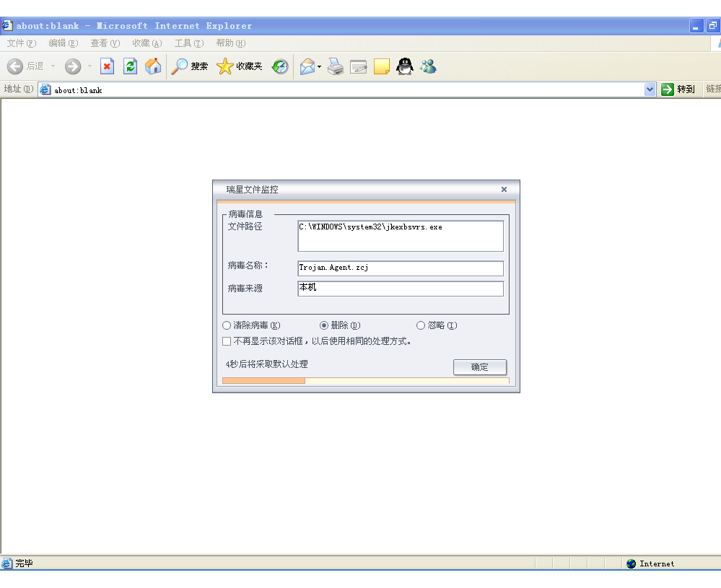
Task: Open Messenger people icon
Action: click(x=428, y=66)
